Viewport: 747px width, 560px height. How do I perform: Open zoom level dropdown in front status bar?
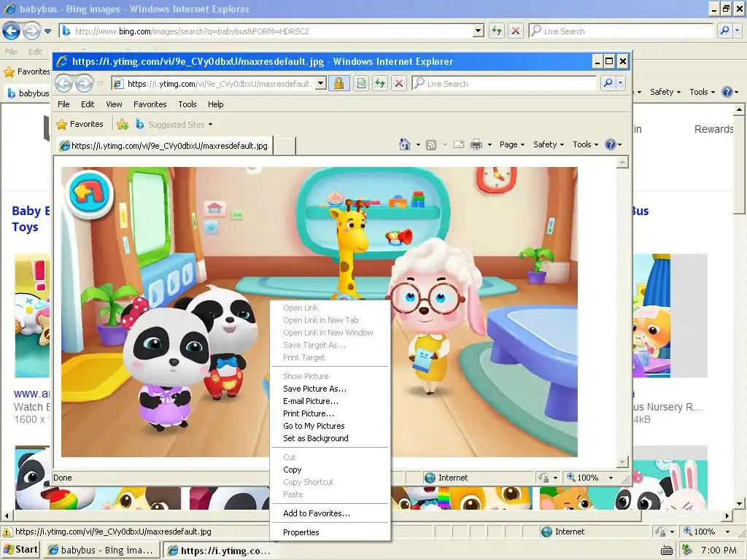(x=611, y=478)
